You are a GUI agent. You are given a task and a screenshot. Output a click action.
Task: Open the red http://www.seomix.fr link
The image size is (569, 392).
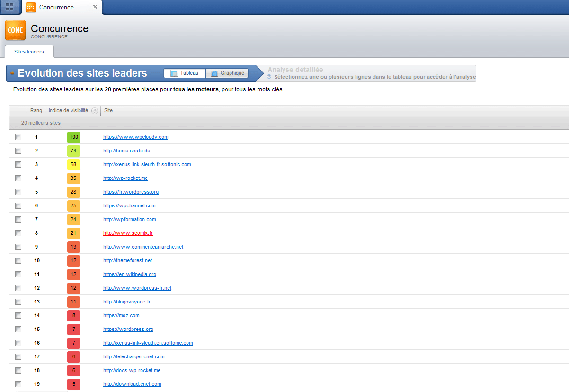pyautogui.click(x=128, y=233)
